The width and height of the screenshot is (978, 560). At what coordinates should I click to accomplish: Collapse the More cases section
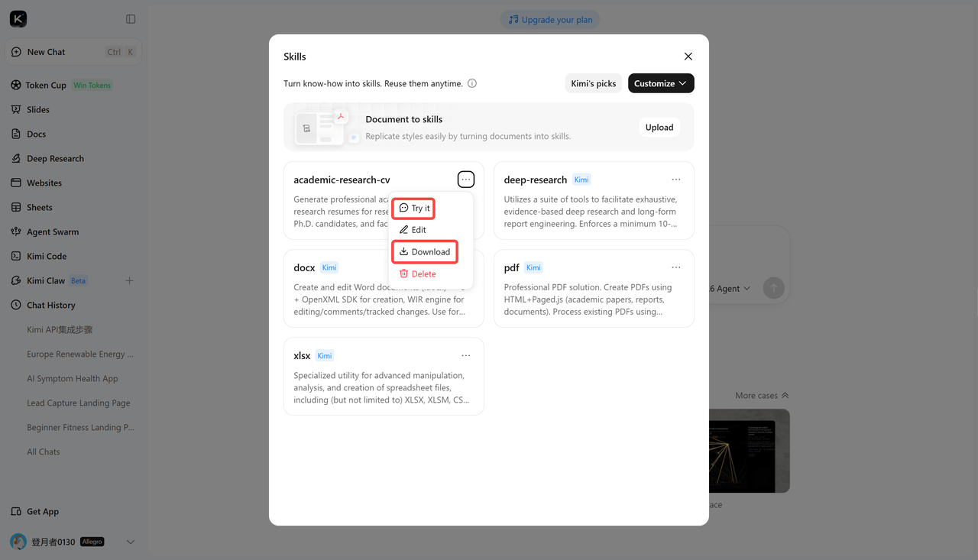[762, 396]
